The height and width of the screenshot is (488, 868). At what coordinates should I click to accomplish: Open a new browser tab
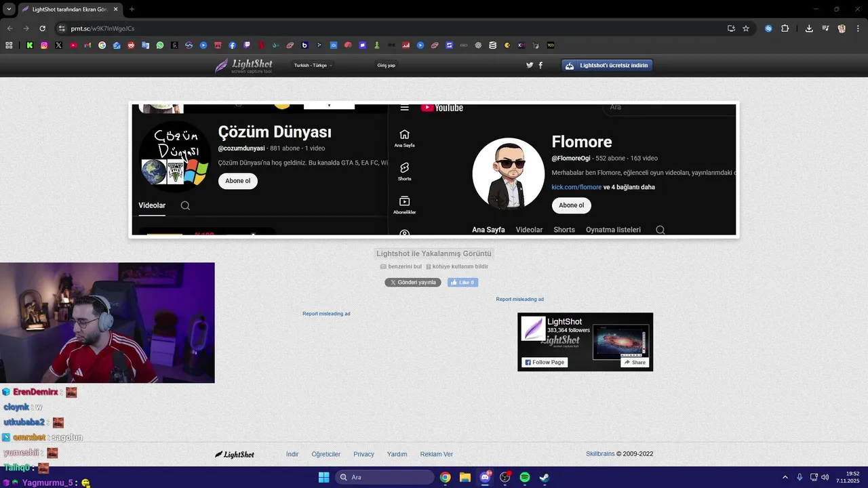pos(132,9)
